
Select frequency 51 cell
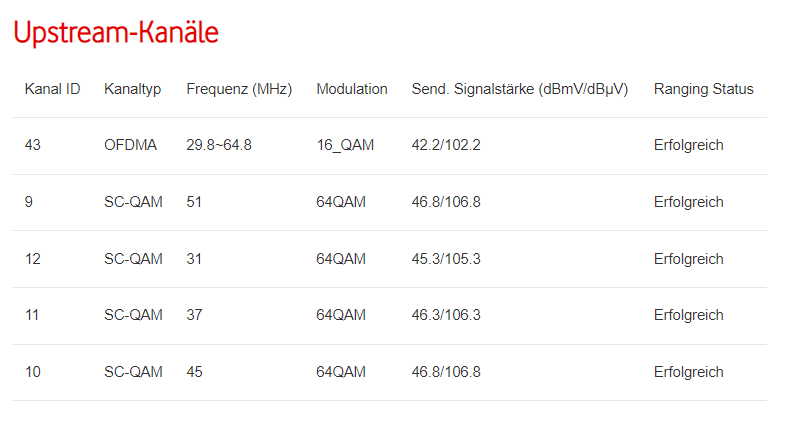194,202
